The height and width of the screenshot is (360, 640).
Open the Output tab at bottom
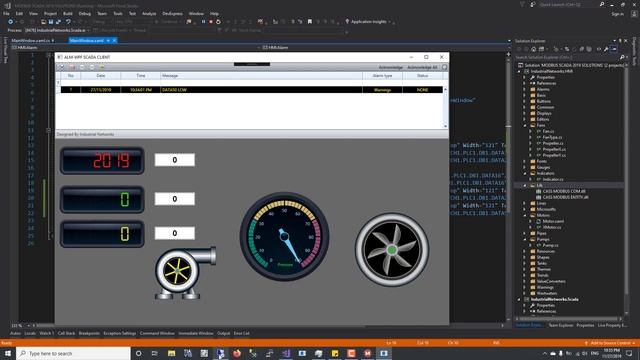click(223, 333)
